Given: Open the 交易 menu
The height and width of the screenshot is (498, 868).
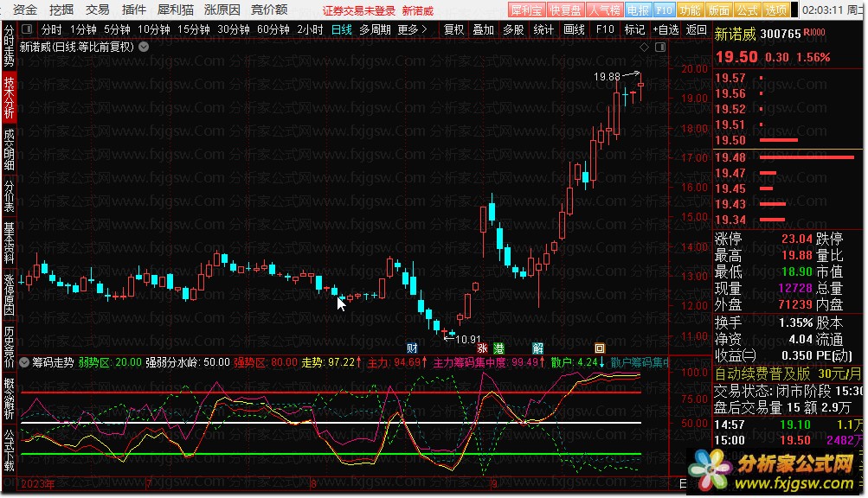Looking at the screenshot, I should [x=98, y=10].
